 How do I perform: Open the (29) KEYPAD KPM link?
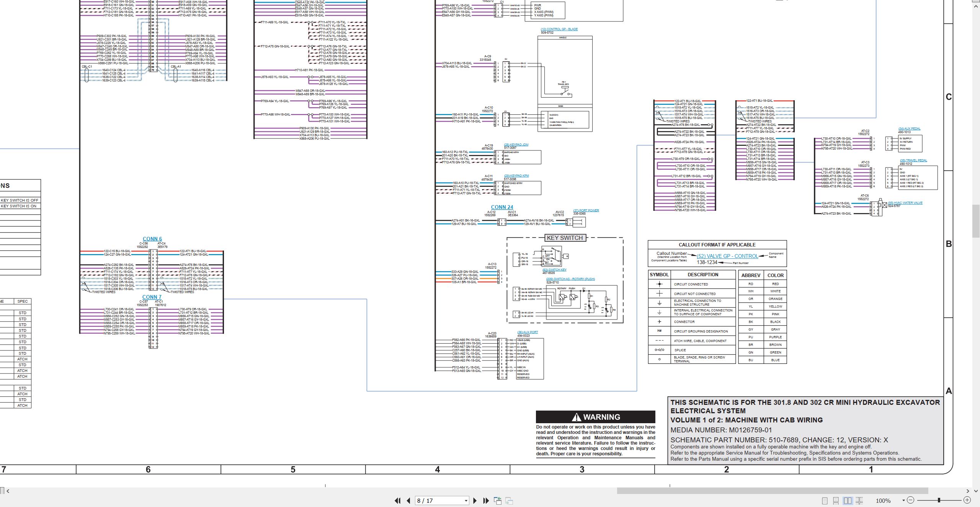point(516,176)
